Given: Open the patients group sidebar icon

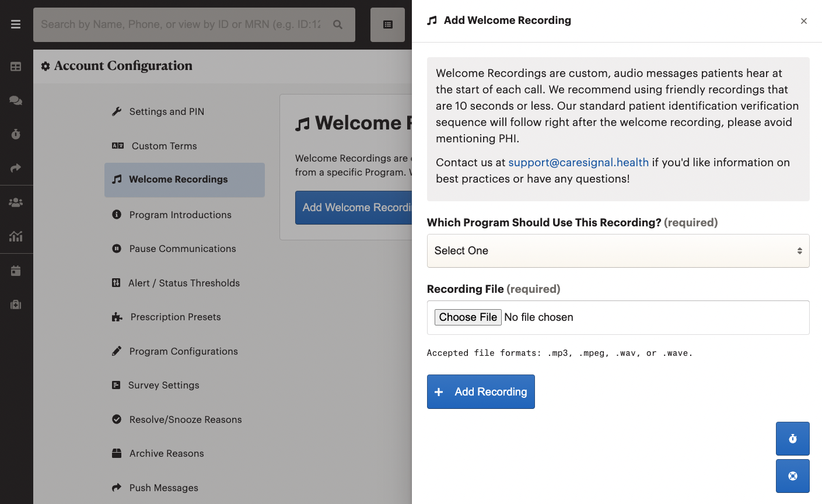Looking at the screenshot, I should (x=16, y=202).
